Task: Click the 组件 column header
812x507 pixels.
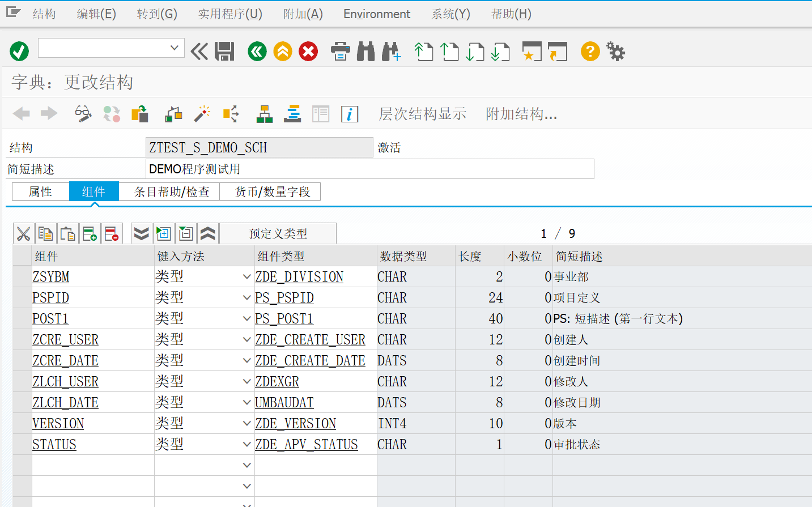Action: [x=93, y=256]
